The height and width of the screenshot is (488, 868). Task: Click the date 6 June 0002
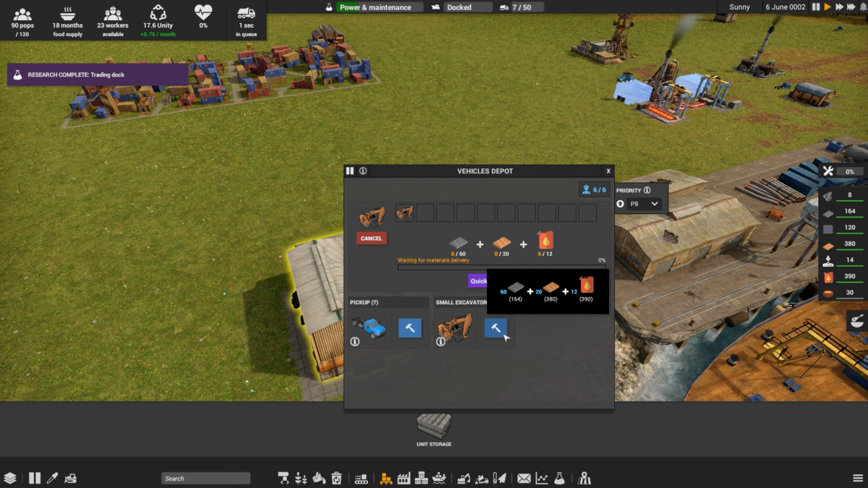[785, 7]
